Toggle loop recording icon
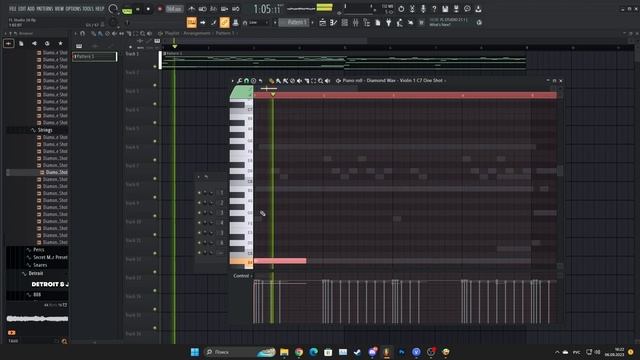 (236, 9)
